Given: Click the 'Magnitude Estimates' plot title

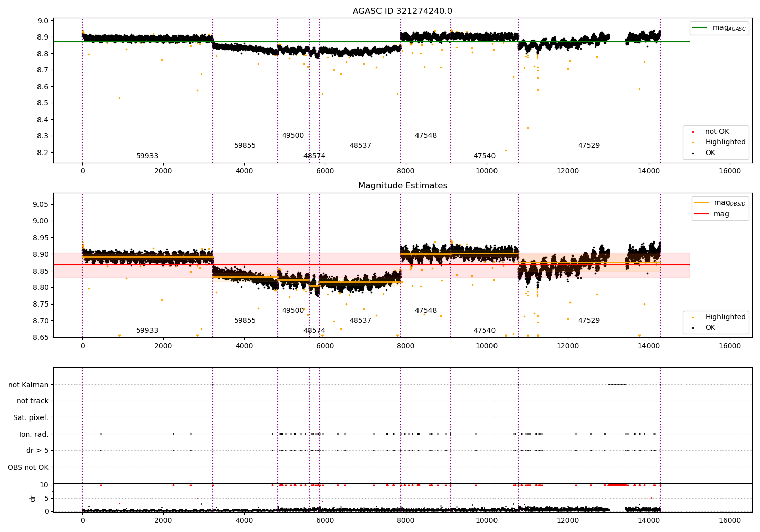Looking at the screenshot, I should click(x=402, y=186).
